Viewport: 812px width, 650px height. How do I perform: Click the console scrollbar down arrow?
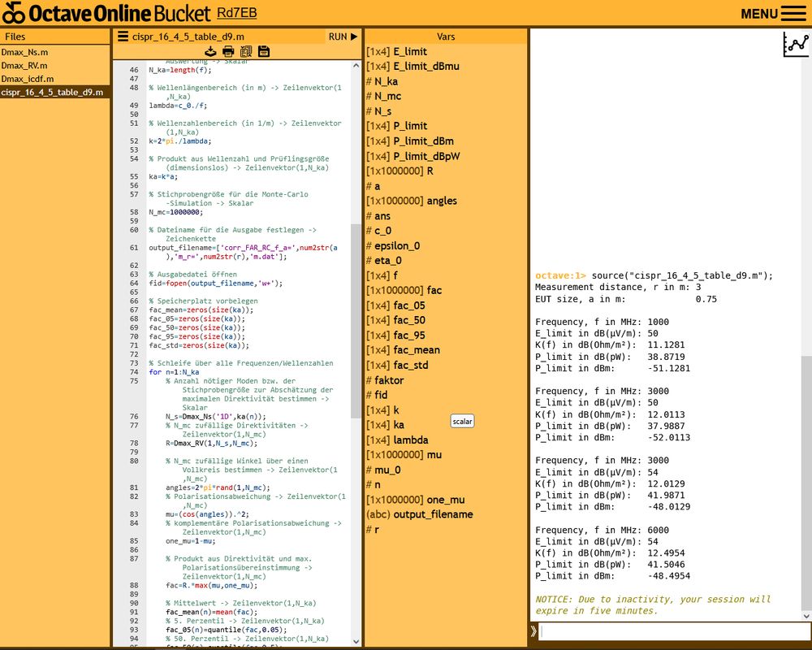coord(806,616)
